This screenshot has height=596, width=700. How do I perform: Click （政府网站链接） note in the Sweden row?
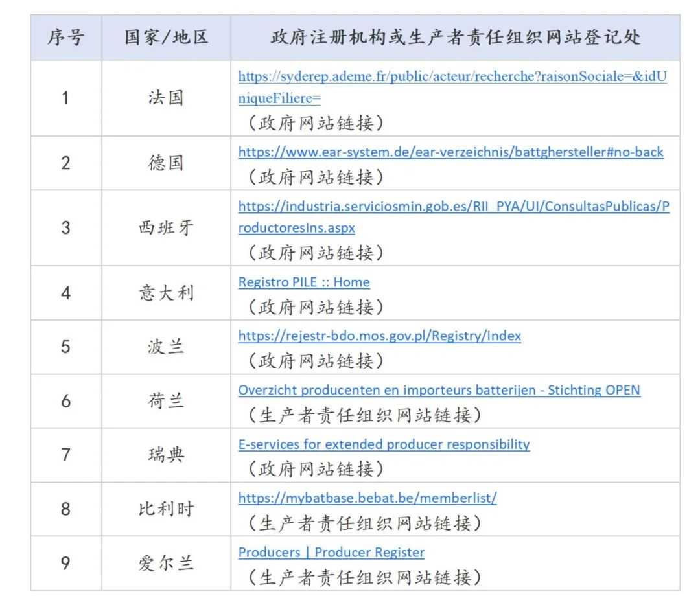(316, 469)
